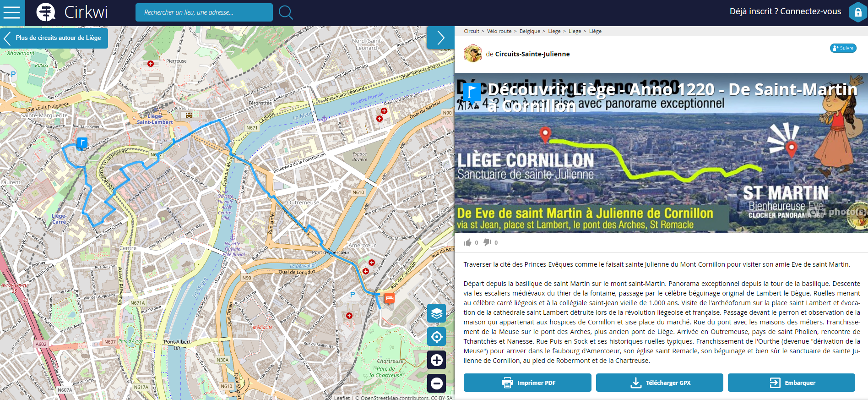The width and height of the screenshot is (868, 400).
Task: Click Télécharger GPX button
Action: point(659,383)
